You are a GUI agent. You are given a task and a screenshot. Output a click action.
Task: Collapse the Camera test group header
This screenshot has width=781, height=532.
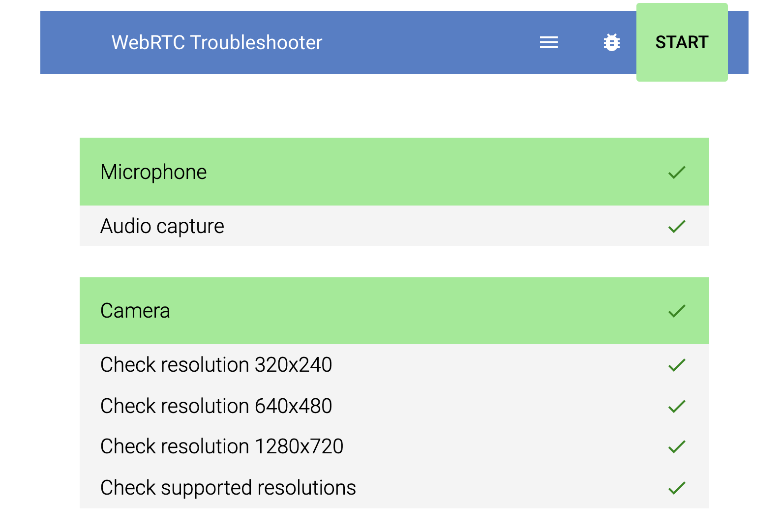pyautogui.click(x=393, y=311)
